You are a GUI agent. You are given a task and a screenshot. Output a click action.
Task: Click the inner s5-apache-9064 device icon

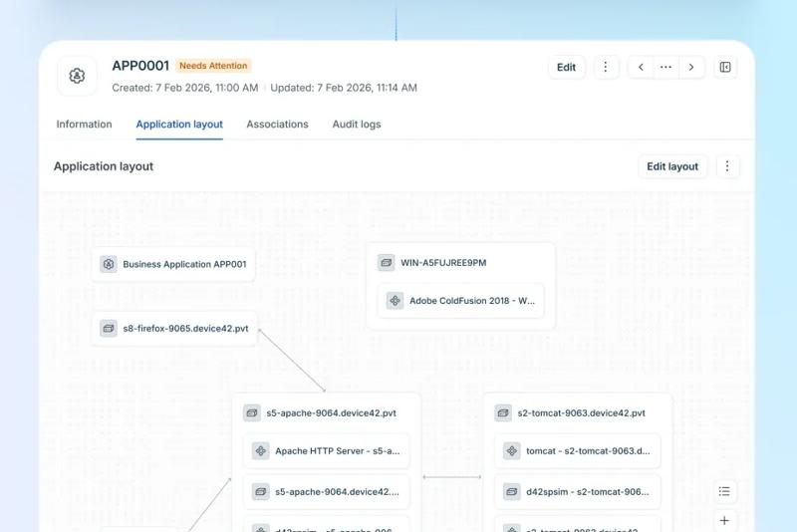point(261,492)
